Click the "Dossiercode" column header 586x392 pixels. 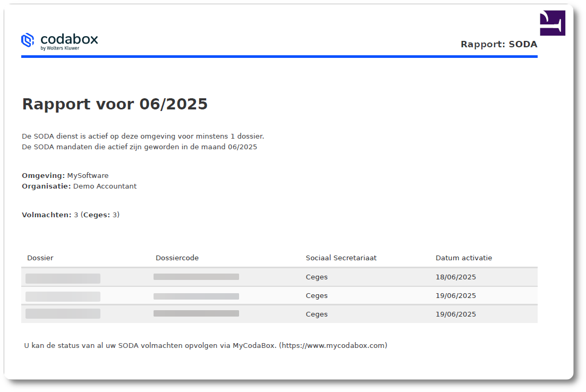click(177, 258)
